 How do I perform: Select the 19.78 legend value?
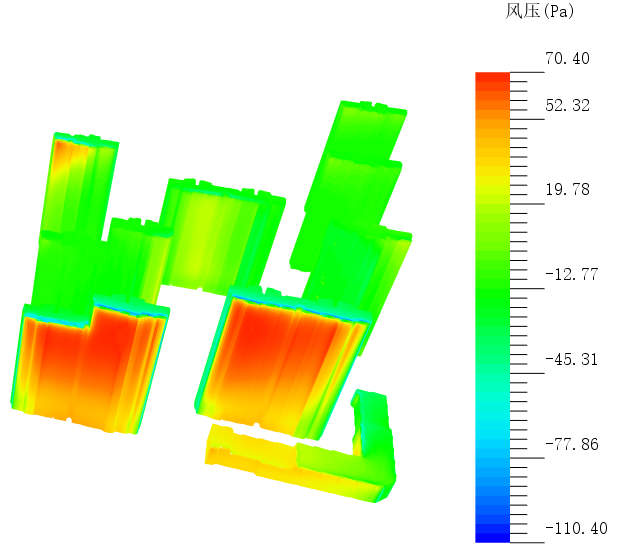click(x=567, y=190)
